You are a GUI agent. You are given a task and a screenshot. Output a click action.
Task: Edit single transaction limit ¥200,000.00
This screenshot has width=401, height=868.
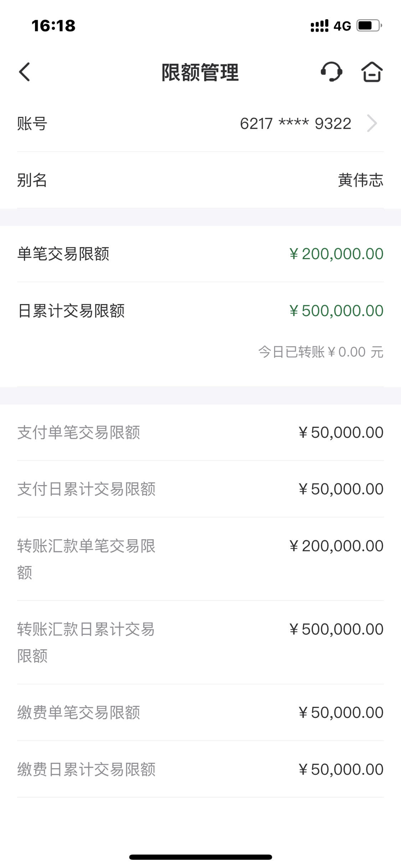[x=336, y=254]
